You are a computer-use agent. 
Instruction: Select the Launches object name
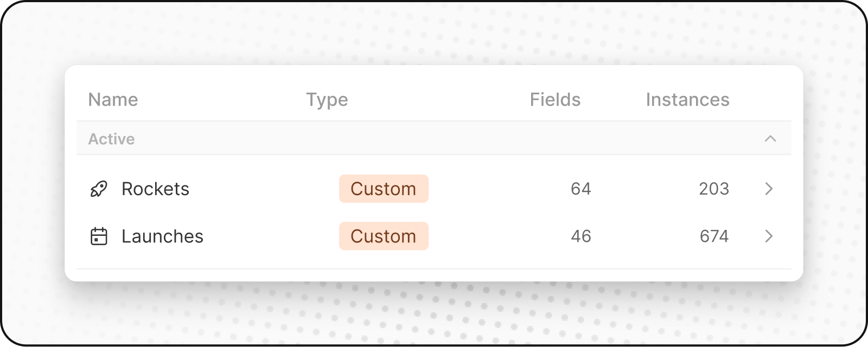click(x=162, y=236)
